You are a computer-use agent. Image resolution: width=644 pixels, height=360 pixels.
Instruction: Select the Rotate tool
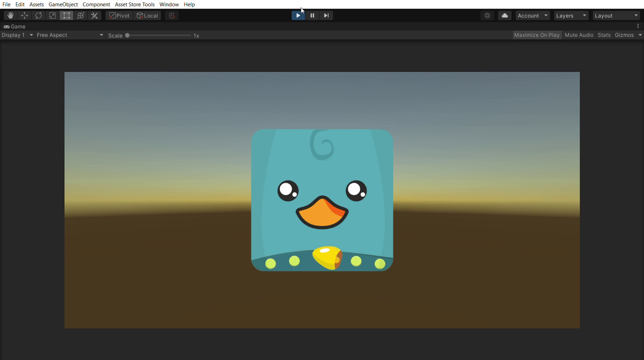click(x=38, y=15)
